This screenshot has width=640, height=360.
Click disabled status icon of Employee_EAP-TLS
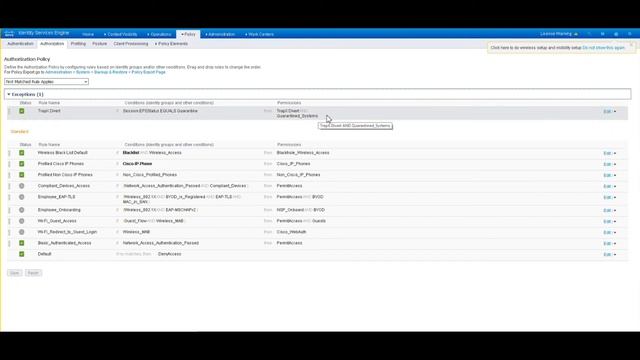[x=22, y=197]
